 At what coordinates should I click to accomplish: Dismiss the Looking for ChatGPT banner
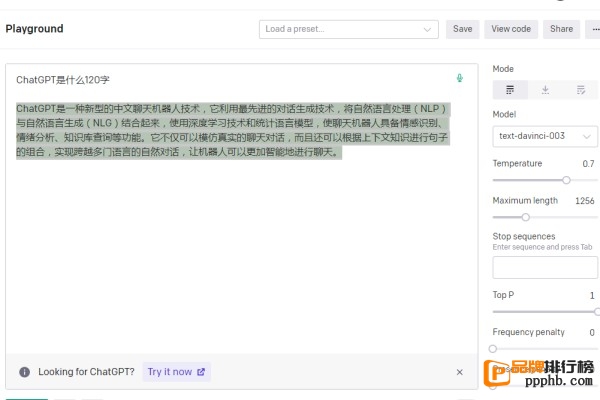[460, 372]
